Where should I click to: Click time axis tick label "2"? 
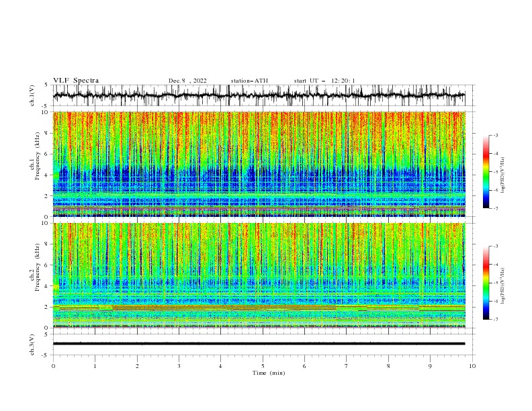coord(137,366)
